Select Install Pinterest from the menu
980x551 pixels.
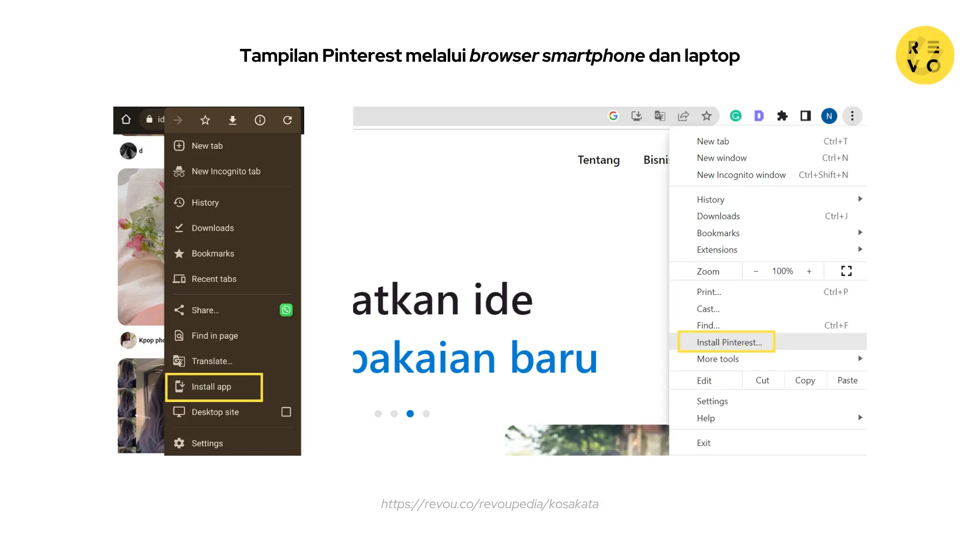[x=729, y=342]
